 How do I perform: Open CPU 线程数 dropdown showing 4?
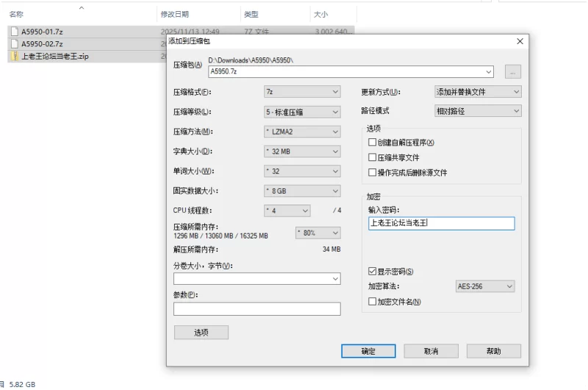[287, 210]
